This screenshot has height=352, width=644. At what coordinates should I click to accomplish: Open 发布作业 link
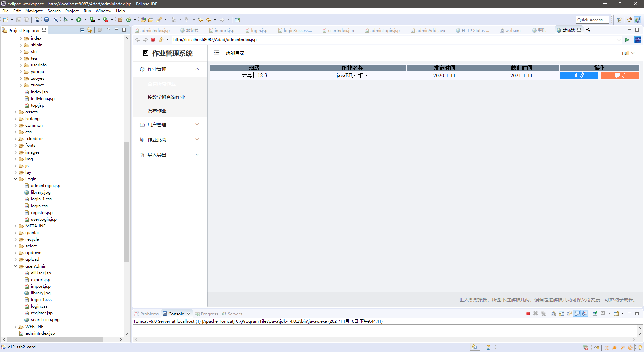[157, 111]
